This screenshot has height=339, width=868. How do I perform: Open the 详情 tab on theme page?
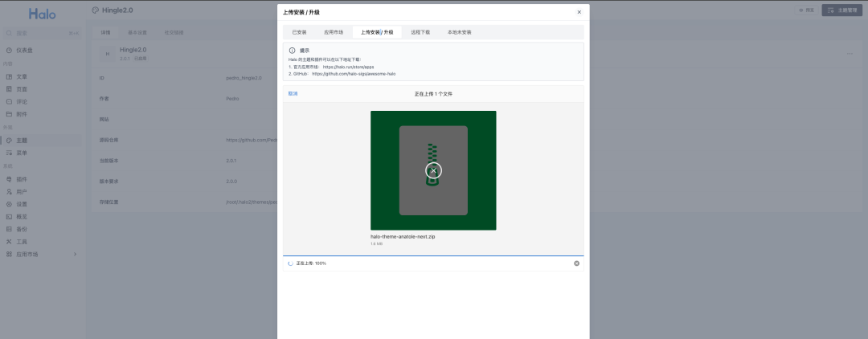[105, 33]
